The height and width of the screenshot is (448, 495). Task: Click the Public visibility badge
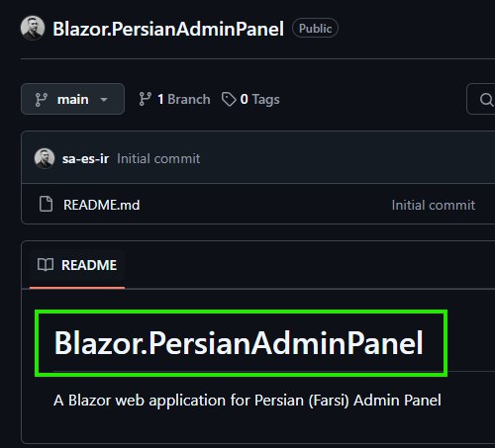coord(315,28)
